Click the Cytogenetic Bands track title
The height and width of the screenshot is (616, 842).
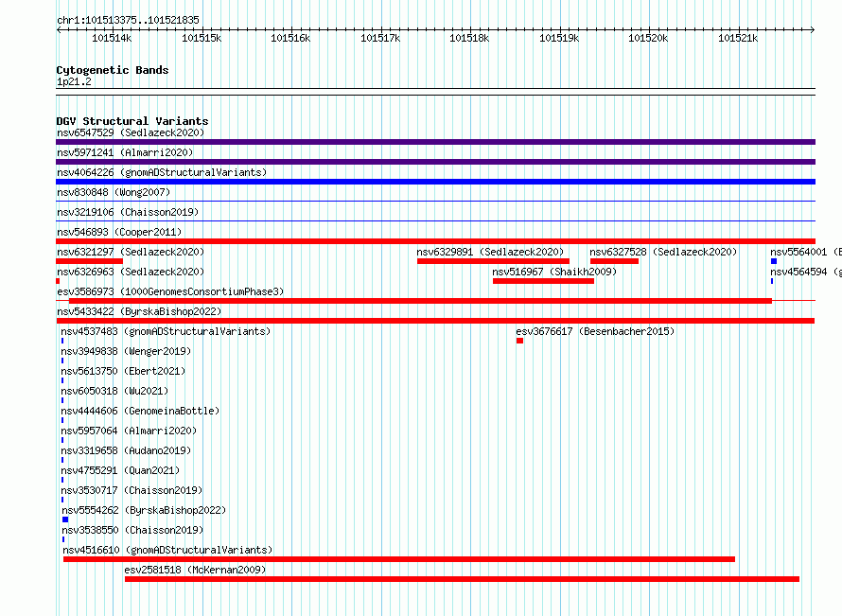[113, 70]
